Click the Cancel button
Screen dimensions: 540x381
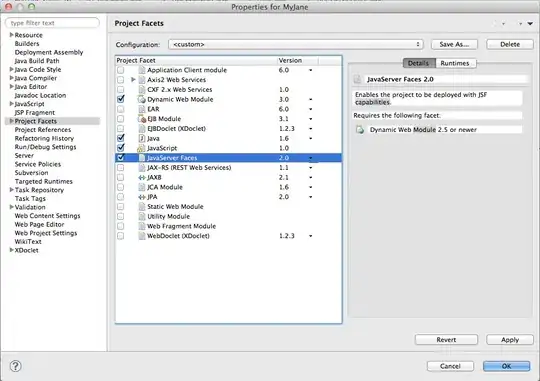[450, 366]
